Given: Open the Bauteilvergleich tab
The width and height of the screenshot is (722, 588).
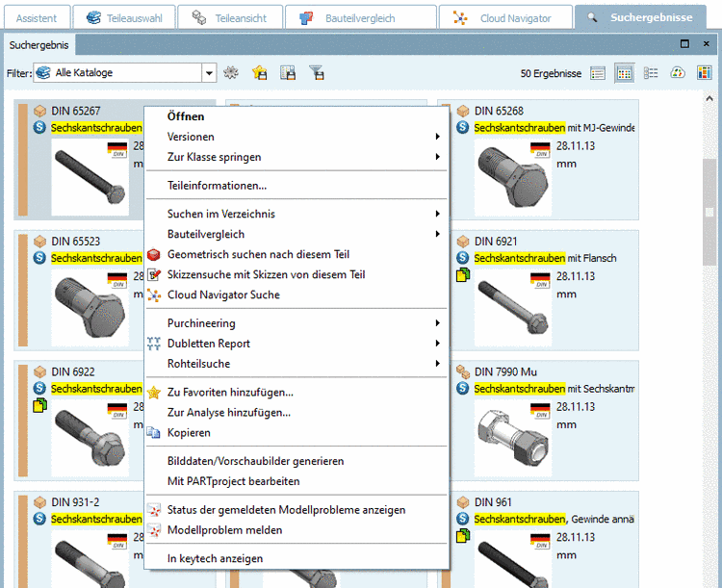Looking at the screenshot, I should point(361,18).
